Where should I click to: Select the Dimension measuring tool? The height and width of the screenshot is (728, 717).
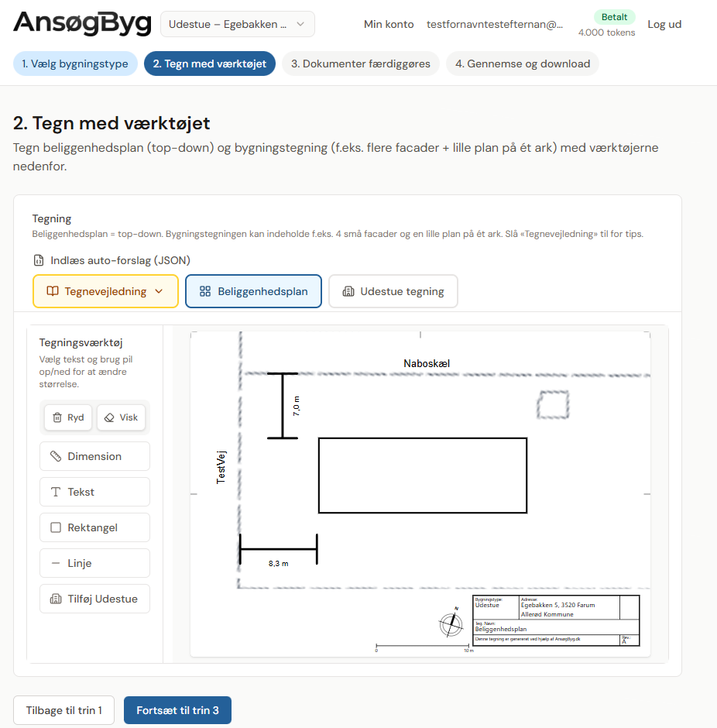[94, 455]
